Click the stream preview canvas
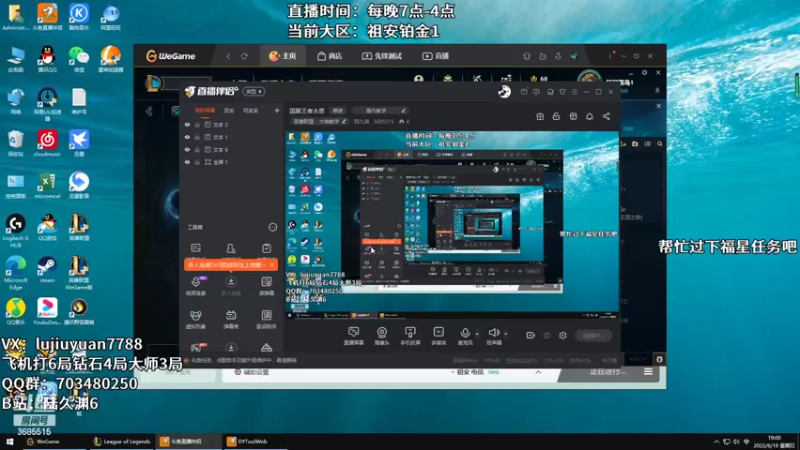800x450 pixels. tap(452, 225)
